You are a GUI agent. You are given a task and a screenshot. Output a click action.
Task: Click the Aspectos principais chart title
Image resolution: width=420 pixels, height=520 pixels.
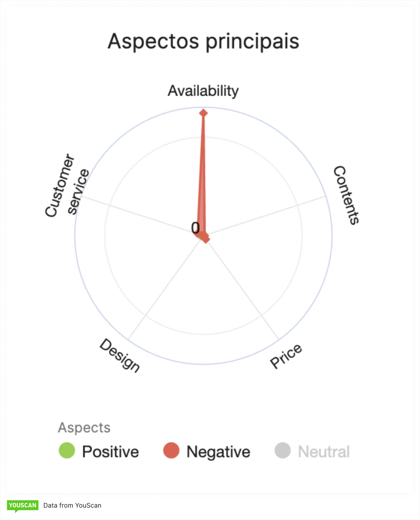tap(203, 41)
